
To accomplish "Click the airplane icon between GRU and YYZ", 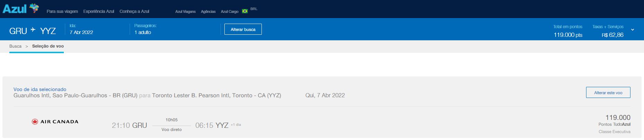I will 33,30.
